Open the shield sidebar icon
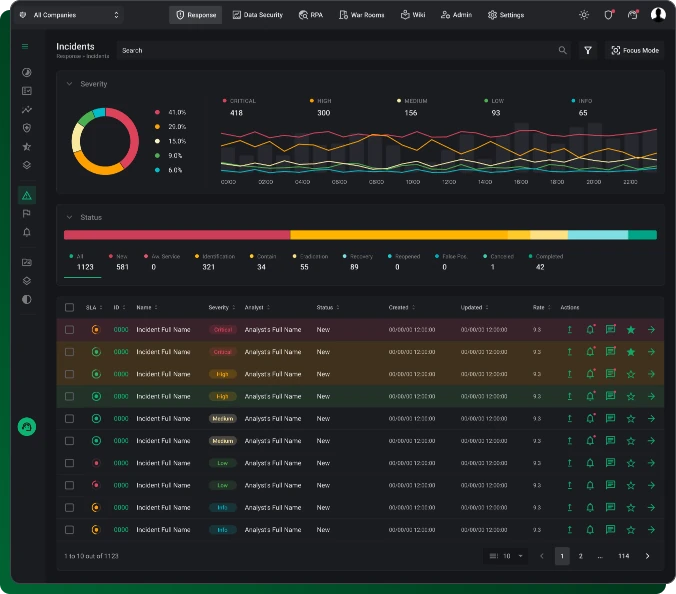This screenshot has height=594, width=676. pyautogui.click(x=27, y=128)
